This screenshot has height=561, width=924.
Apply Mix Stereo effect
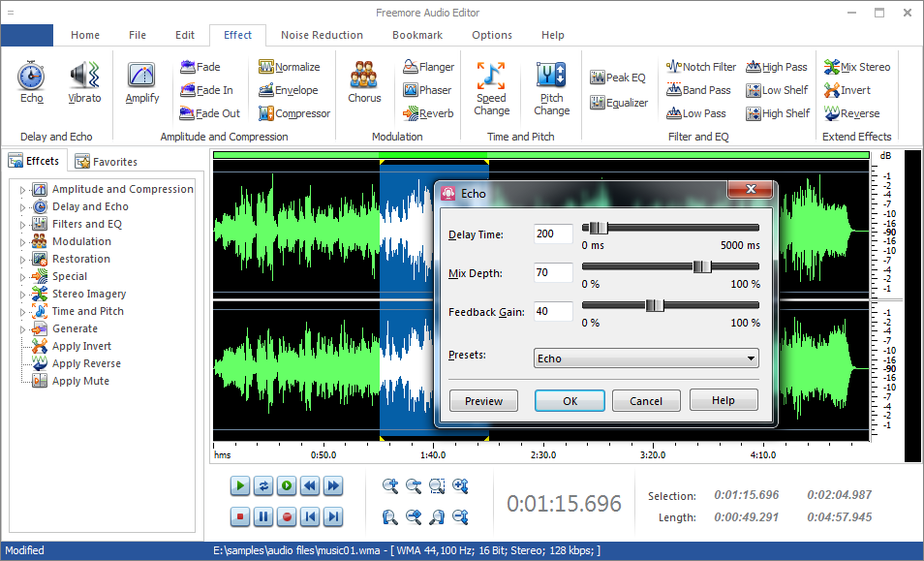coord(857,67)
